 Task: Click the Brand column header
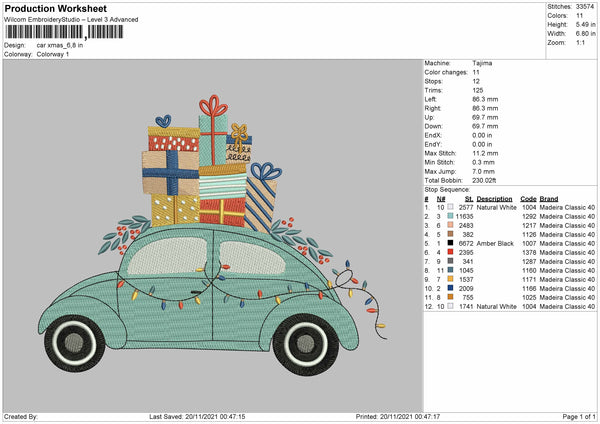pos(549,198)
